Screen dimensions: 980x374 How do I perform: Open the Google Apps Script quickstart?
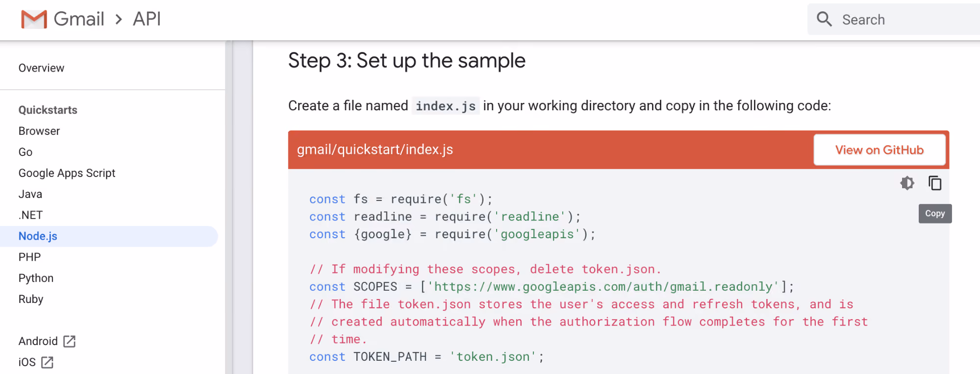(67, 174)
